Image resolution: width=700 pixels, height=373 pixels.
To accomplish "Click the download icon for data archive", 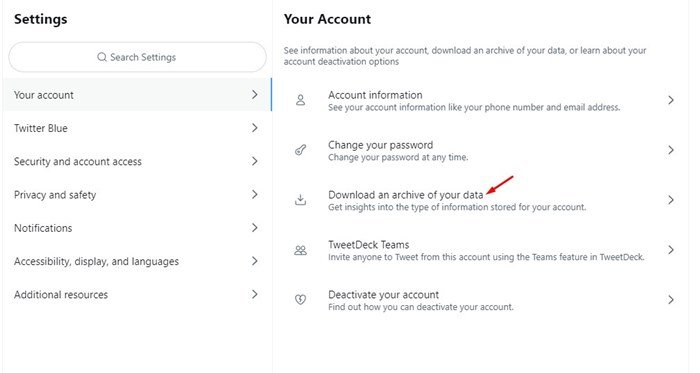I will [300, 200].
